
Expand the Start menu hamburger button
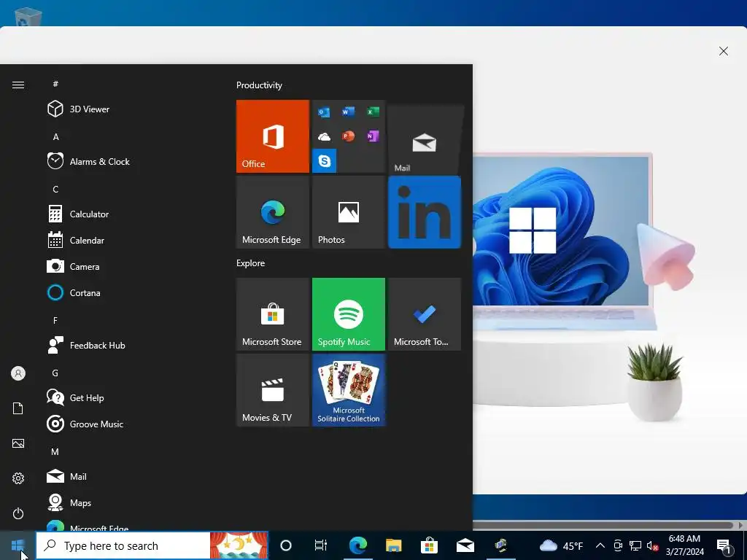(x=18, y=85)
